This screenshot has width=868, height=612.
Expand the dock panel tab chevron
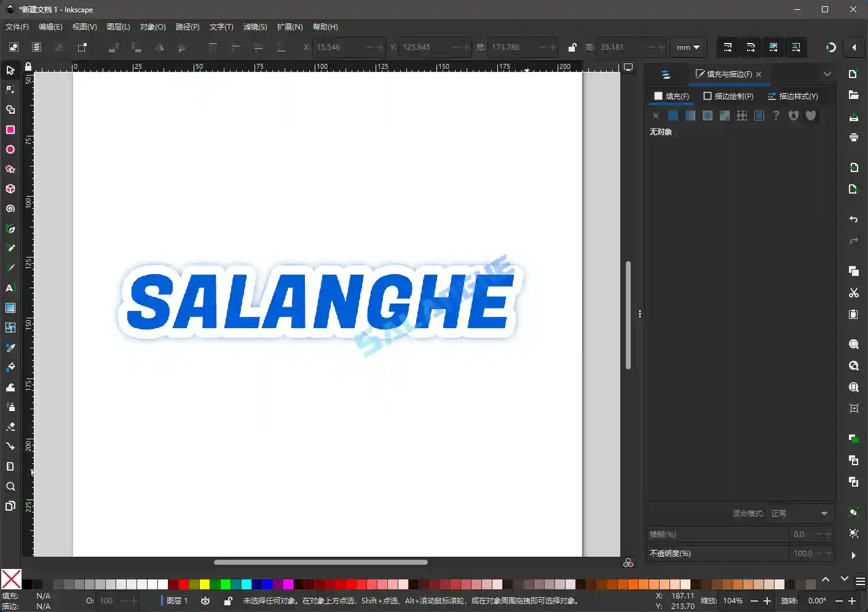(827, 74)
